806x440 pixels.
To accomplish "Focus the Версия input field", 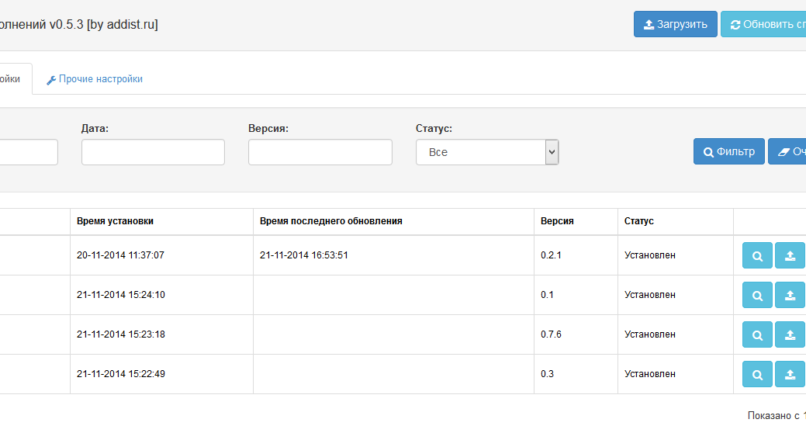I will (x=320, y=152).
